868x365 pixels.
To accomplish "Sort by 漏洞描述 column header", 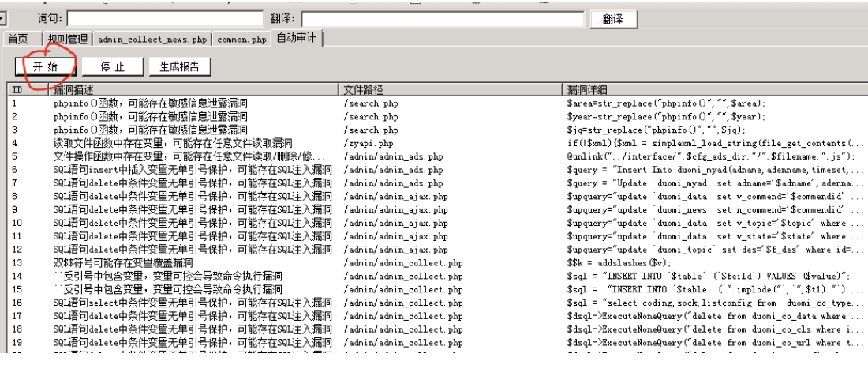I will coord(193,90).
